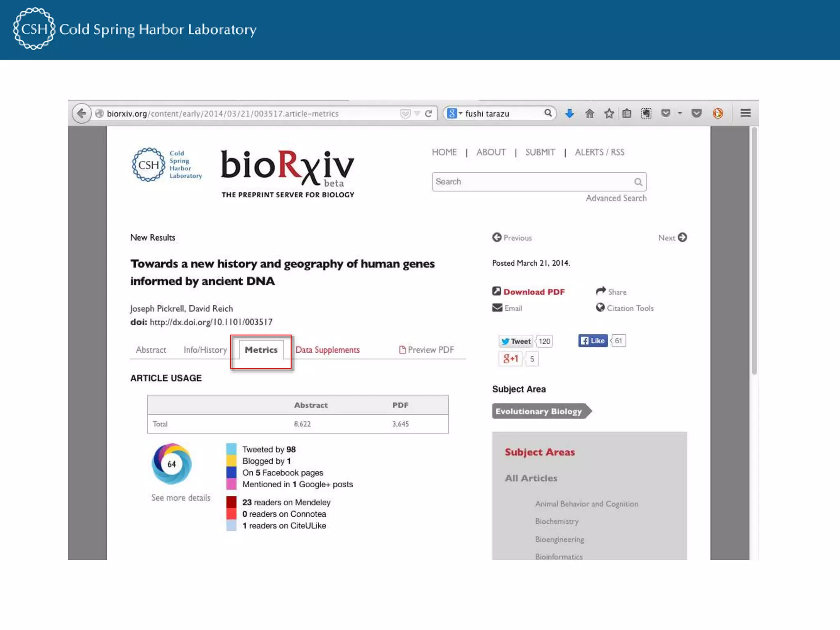The image size is (840, 630).
Task: Open the Info/History tab
Action: [x=205, y=350]
